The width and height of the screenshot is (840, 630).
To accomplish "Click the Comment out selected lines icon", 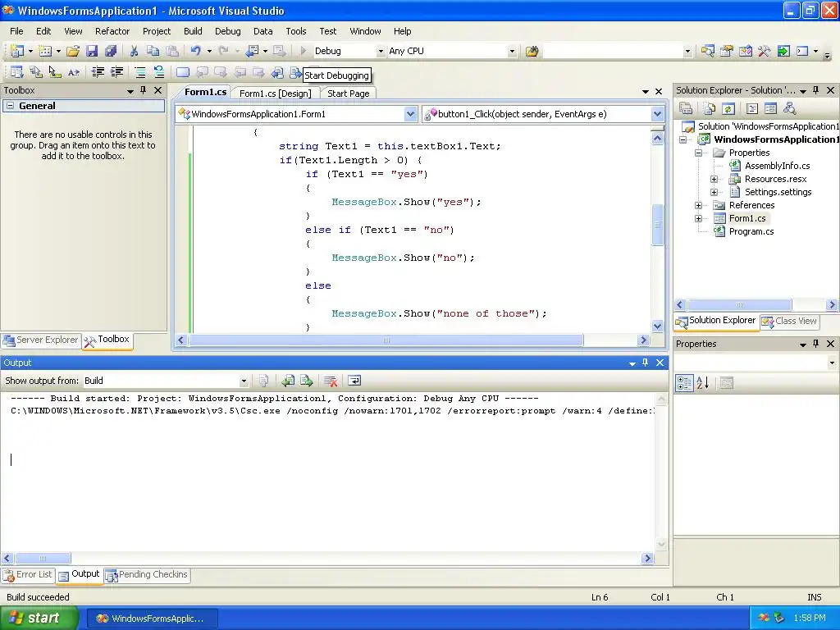I will pos(139,72).
